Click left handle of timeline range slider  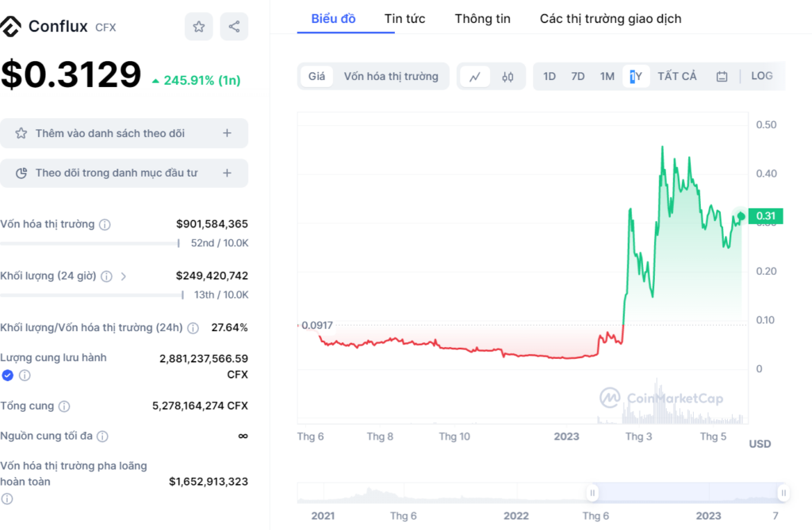click(x=592, y=493)
